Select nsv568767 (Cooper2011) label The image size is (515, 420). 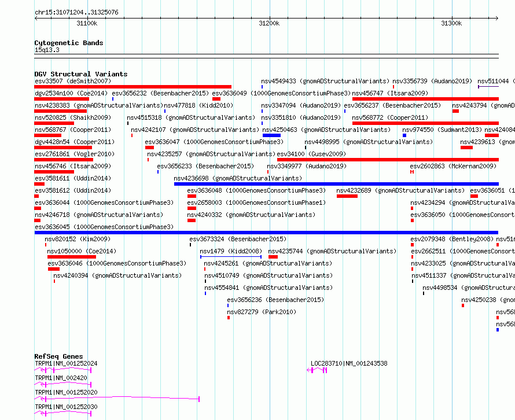tap(73, 130)
